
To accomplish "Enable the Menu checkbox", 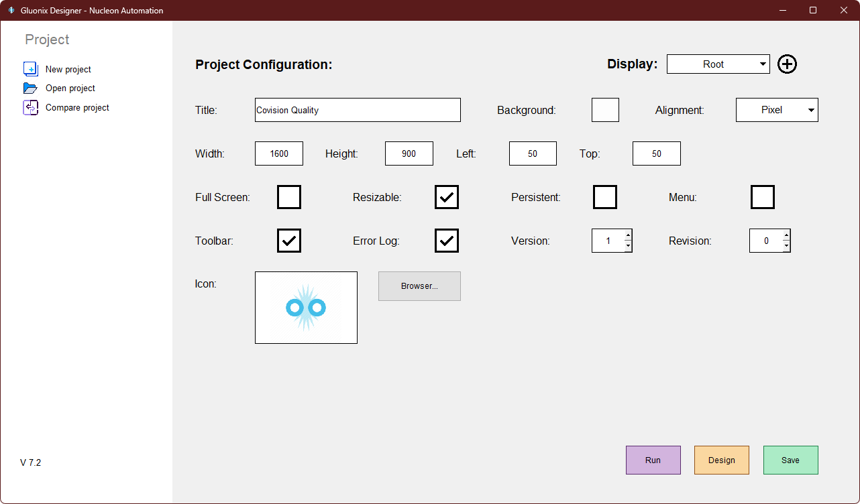I will 763,197.
